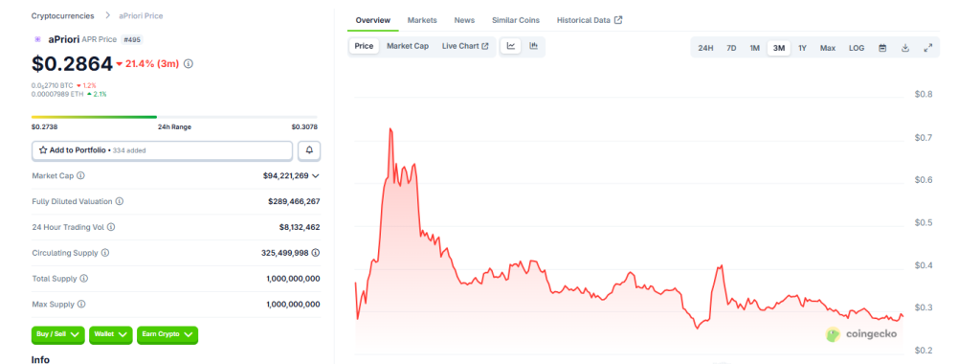Screen dimensions: 980x364
Task: Click the $8,132,462 trading volume value
Action: click(300, 227)
